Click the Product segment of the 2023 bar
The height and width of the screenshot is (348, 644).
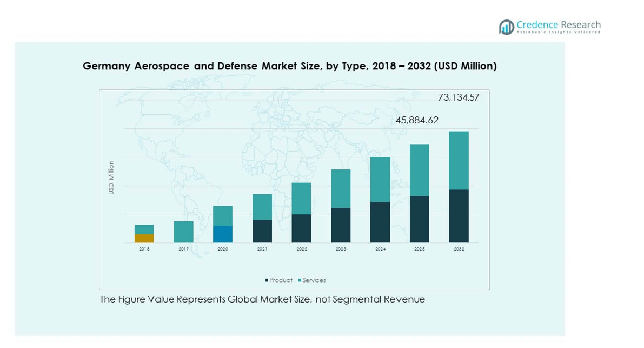341,225
